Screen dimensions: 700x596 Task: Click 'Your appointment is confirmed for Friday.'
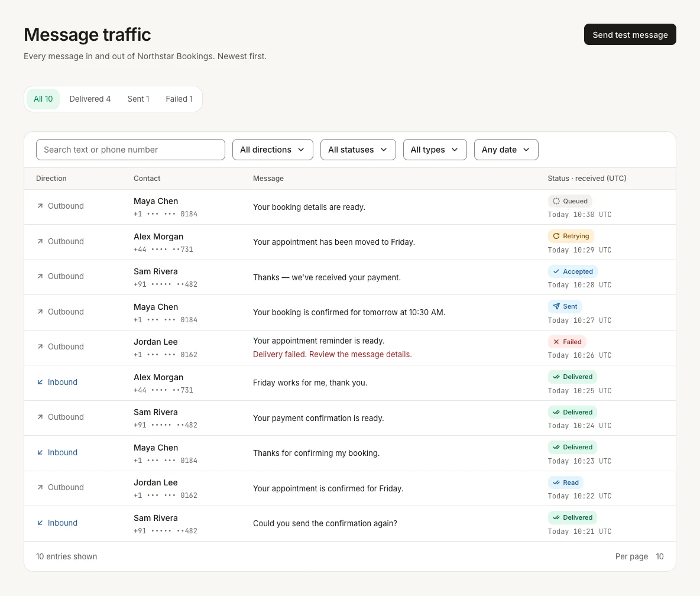(x=328, y=489)
